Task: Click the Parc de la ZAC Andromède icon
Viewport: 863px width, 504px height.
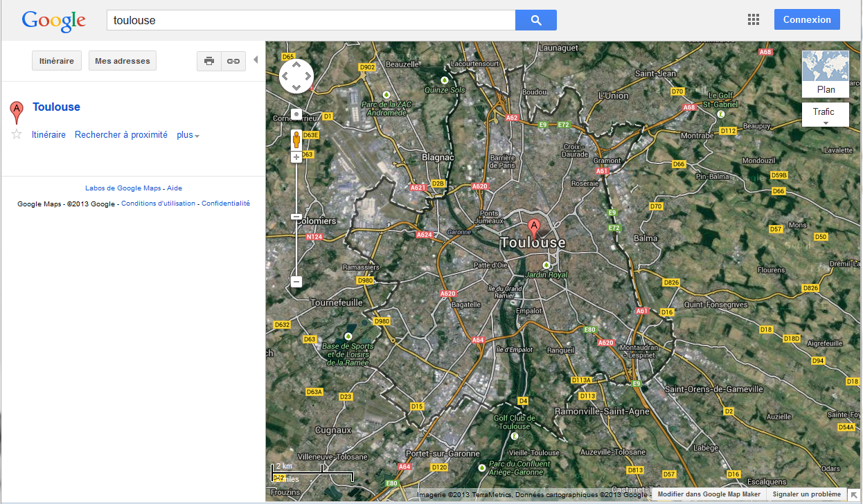Action: pyautogui.click(x=386, y=94)
